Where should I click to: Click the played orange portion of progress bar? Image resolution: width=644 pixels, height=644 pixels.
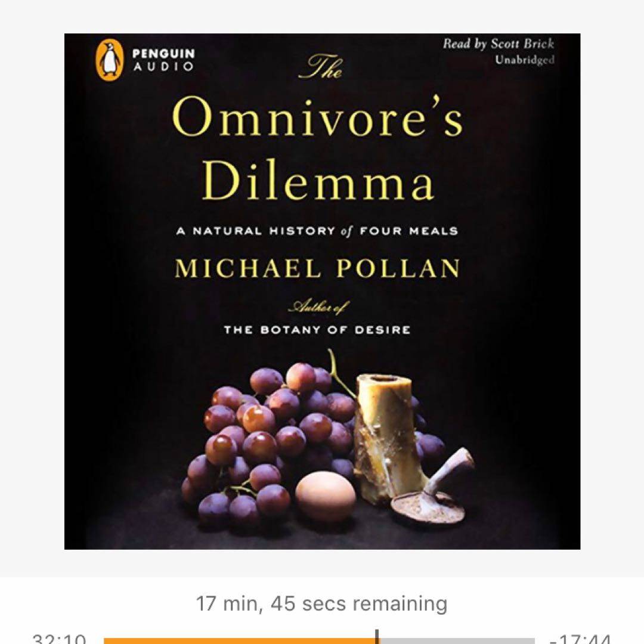[x=240, y=640]
